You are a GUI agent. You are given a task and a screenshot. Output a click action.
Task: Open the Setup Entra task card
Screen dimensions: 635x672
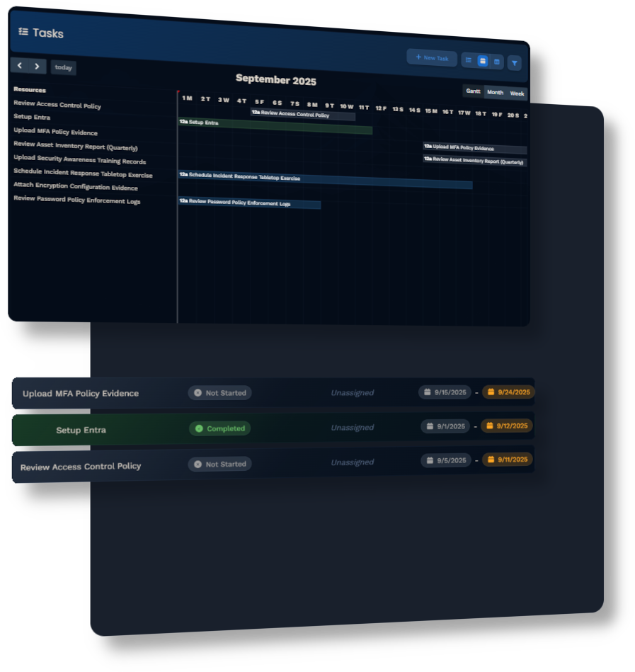(273, 428)
